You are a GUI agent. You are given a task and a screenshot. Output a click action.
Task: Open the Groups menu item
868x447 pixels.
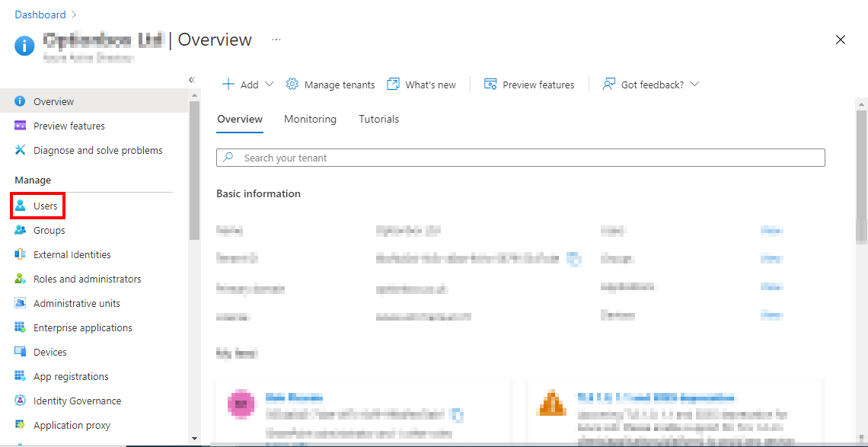pyautogui.click(x=94, y=230)
